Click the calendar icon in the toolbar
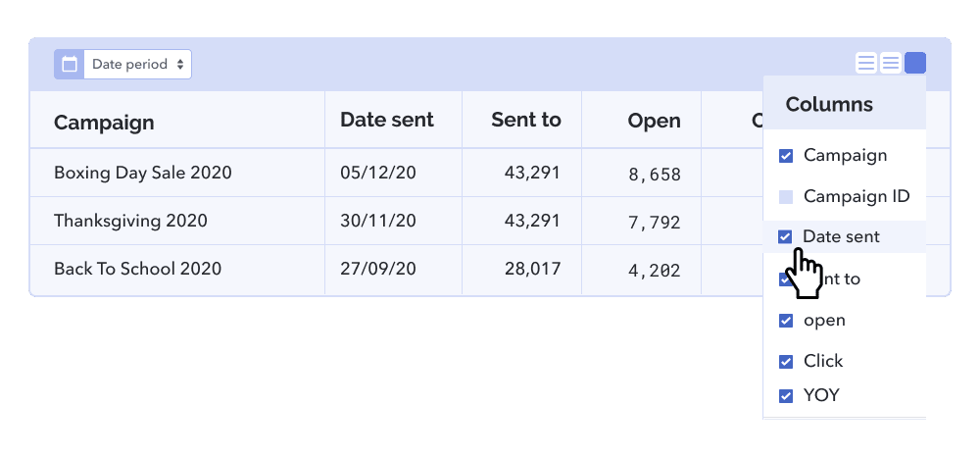The image size is (980, 456). 70,65
